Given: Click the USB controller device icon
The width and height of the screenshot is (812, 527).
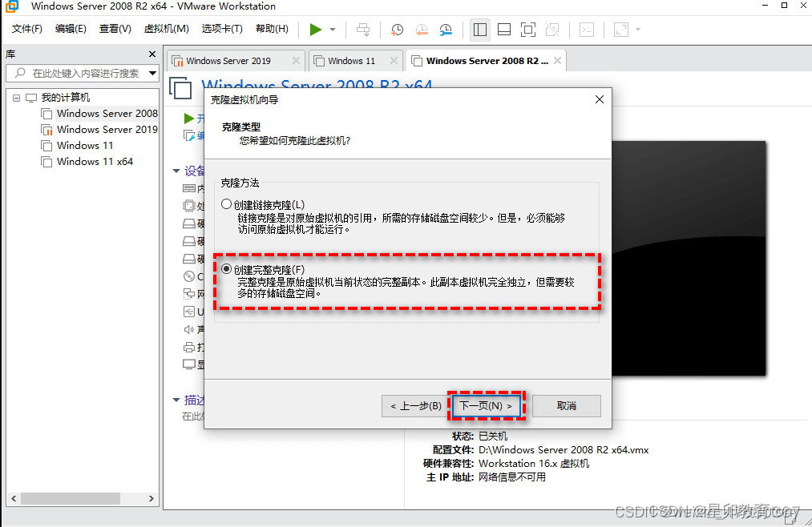Looking at the screenshot, I should (189, 312).
